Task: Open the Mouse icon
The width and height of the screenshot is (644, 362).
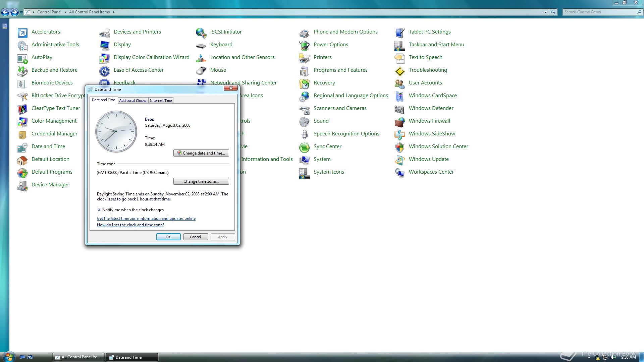Action: [201, 70]
